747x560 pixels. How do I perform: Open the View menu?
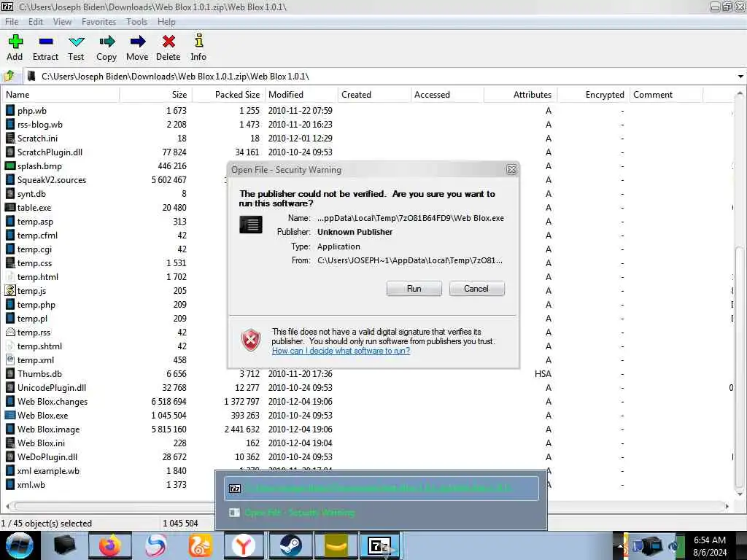click(62, 22)
